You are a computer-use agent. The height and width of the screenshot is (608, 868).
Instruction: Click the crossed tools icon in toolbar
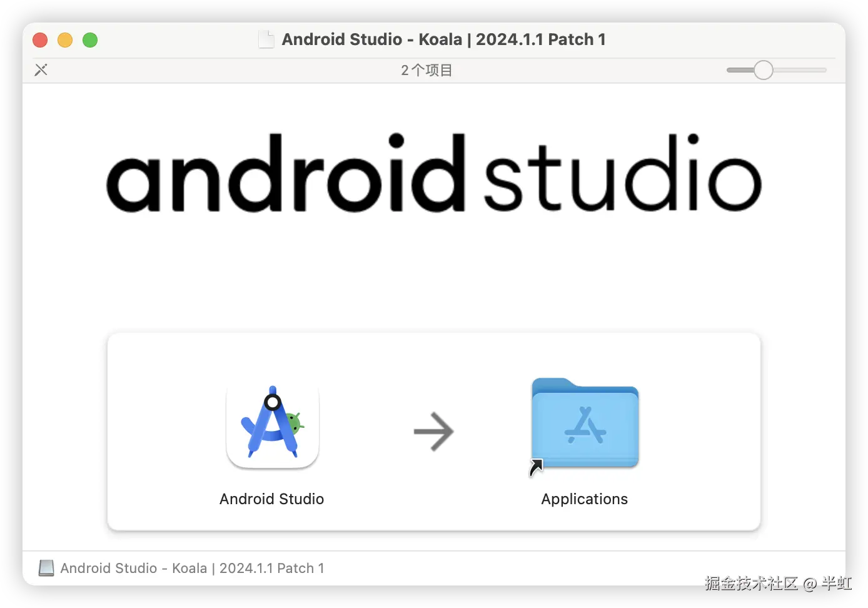(x=41, y=70)
